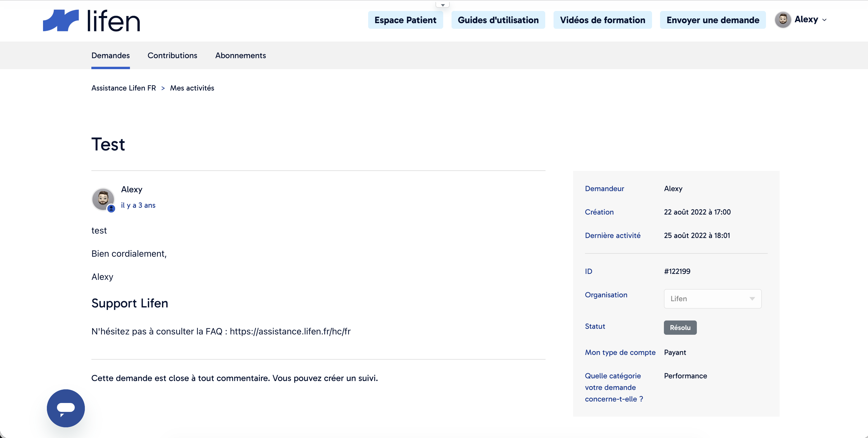
Task: Open Espace Patient
Action: click(405, 20)
